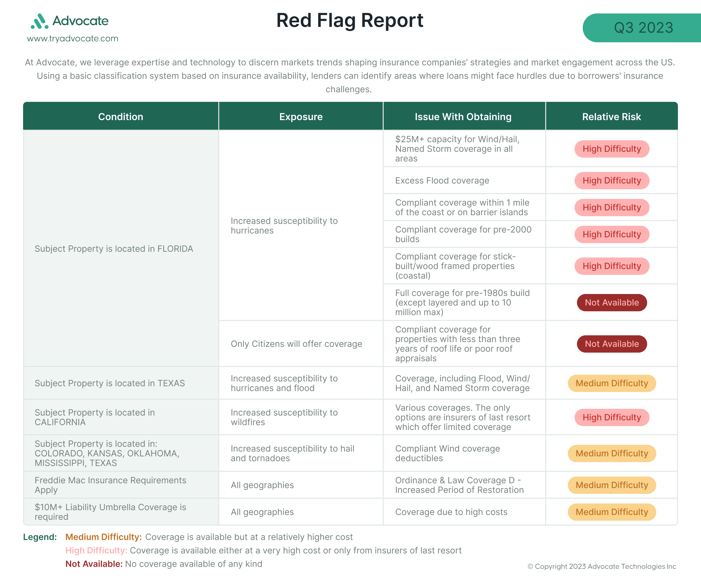Click Medium Difficulty badge for TEXAS row

612,383
